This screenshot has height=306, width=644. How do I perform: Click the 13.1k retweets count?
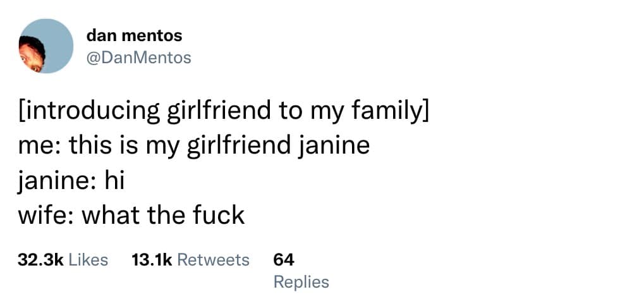(x=152, y=259)
